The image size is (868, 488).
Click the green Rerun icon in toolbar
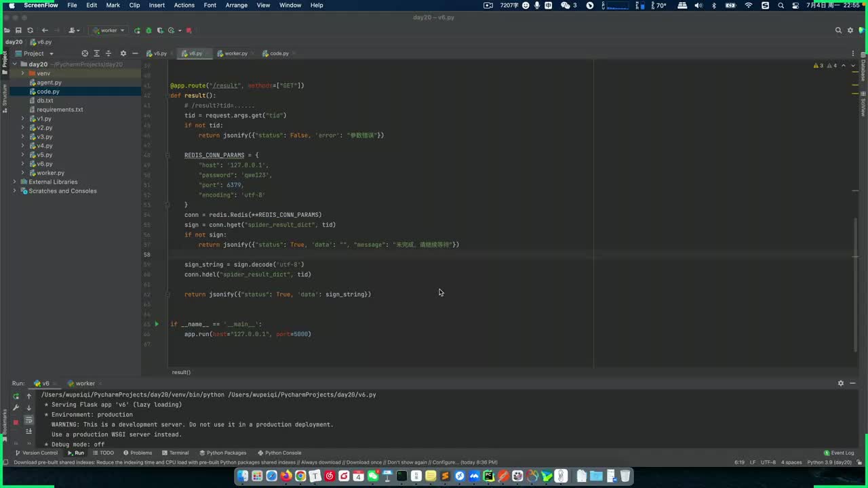[x=138, y=30]
